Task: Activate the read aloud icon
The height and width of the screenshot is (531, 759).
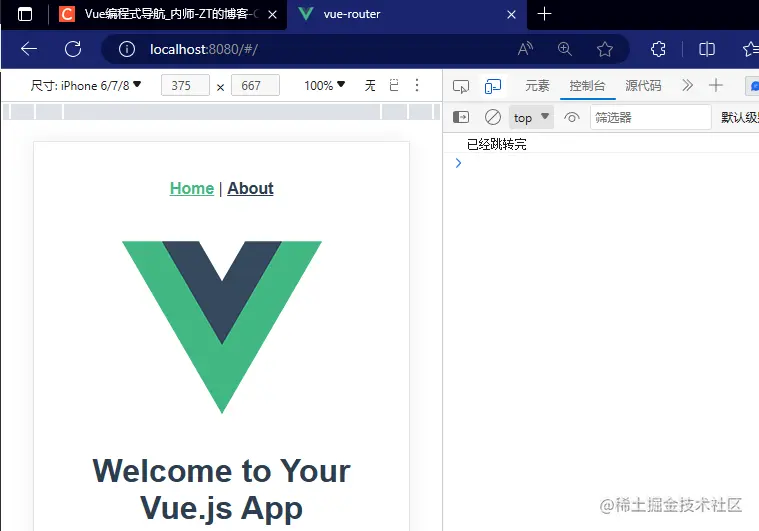Action: [525, 49]
